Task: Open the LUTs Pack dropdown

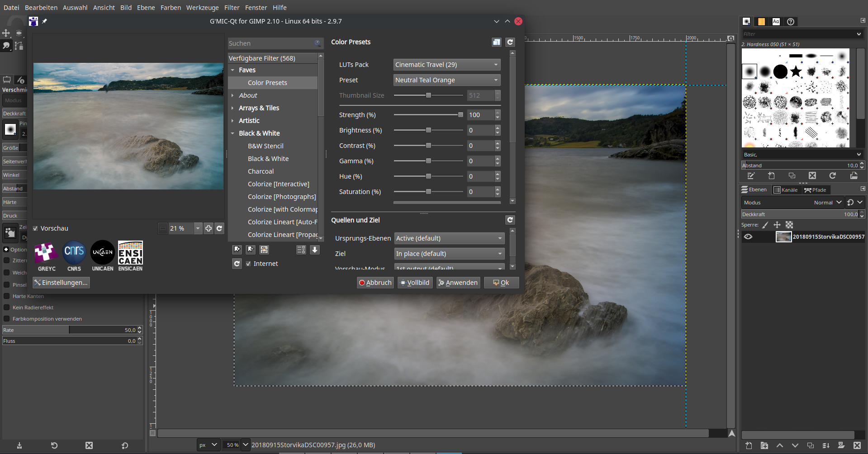Action: [x=447, y=65]
